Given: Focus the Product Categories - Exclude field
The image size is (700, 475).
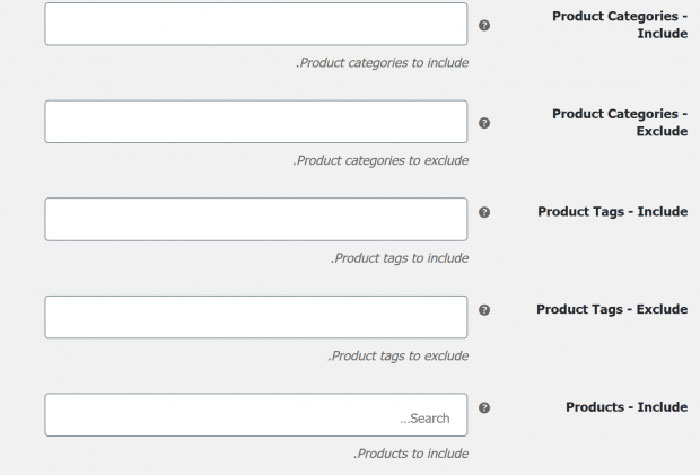Looking at the screenshot, I should tap(255, 122).
